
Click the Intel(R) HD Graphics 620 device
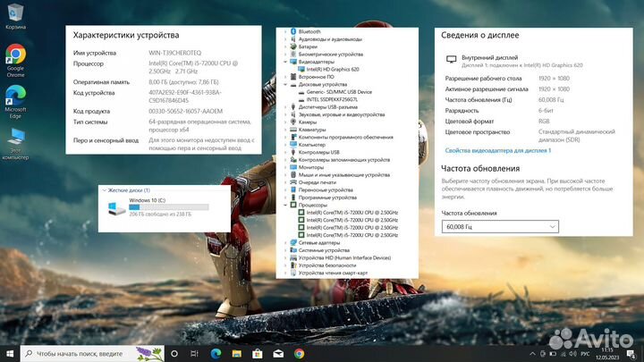point(333,70)
